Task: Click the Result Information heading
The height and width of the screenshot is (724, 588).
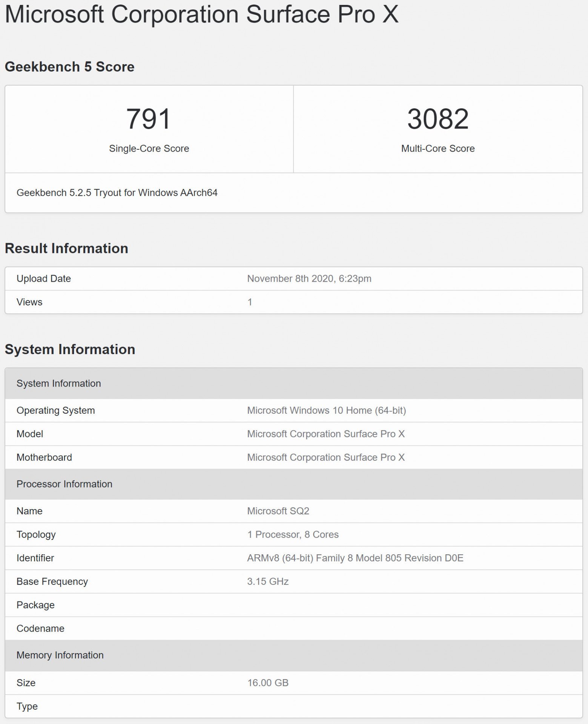Action: [66, 248]
